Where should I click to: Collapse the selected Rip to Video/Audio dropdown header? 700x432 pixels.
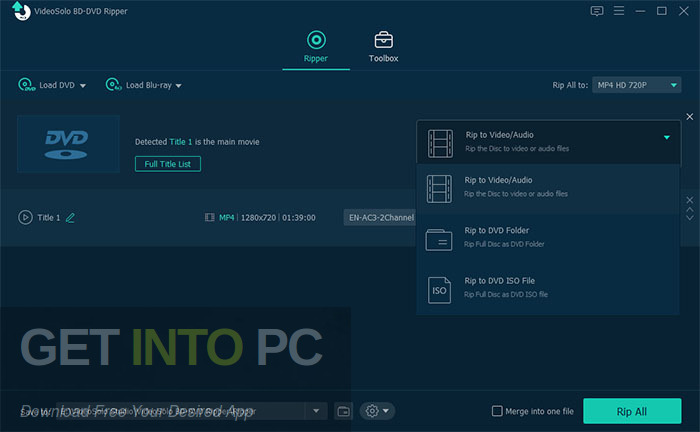pos(549,142)
